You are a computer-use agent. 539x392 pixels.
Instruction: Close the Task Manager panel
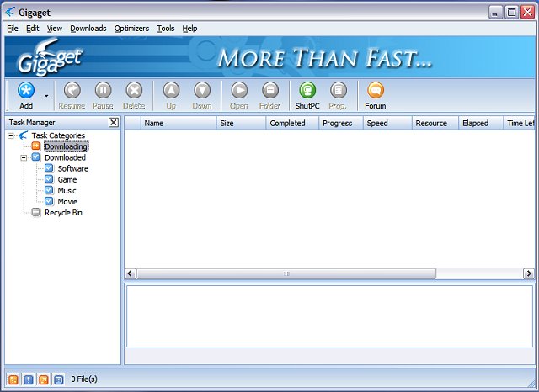[x=114, y=123]
